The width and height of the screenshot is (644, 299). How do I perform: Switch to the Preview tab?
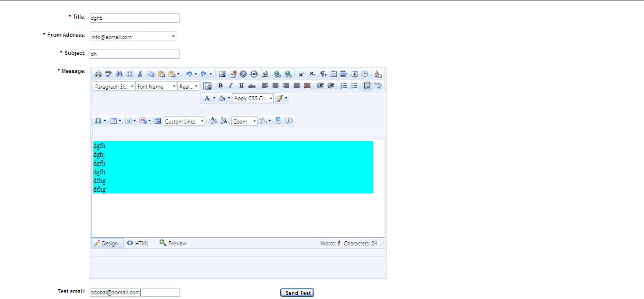click(173, 243)
